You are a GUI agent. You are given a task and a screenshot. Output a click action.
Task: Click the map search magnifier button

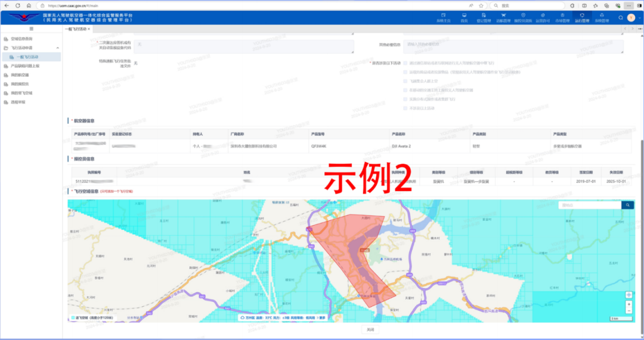click(628, 205)
